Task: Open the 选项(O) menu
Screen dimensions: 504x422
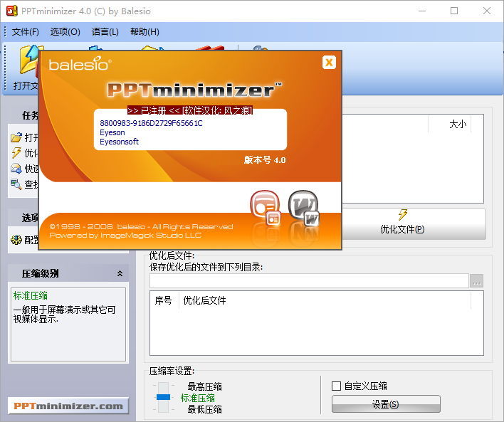Action: pos(65,32)
